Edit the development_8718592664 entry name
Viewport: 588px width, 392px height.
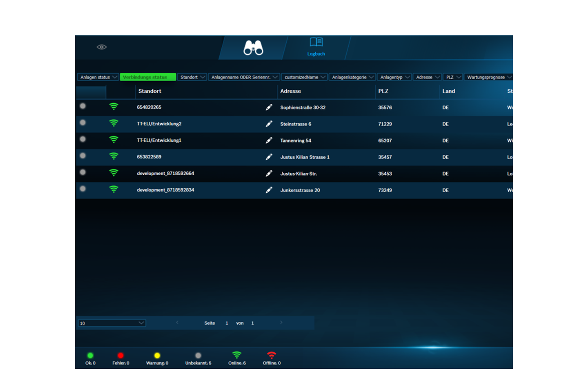[269, 174]
